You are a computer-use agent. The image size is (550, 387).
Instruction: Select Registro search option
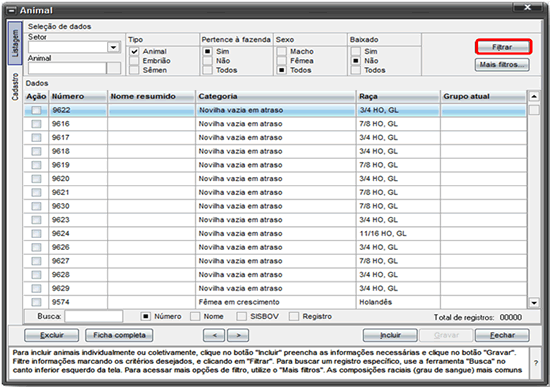click(294, 316)
